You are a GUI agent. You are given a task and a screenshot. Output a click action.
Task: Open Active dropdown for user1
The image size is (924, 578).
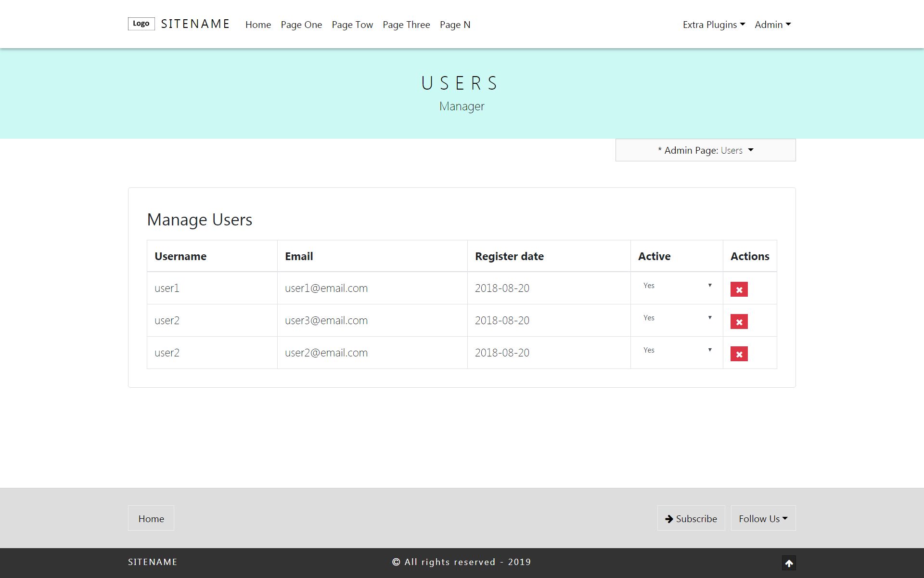pyautogui.click(x=677, y=286)
